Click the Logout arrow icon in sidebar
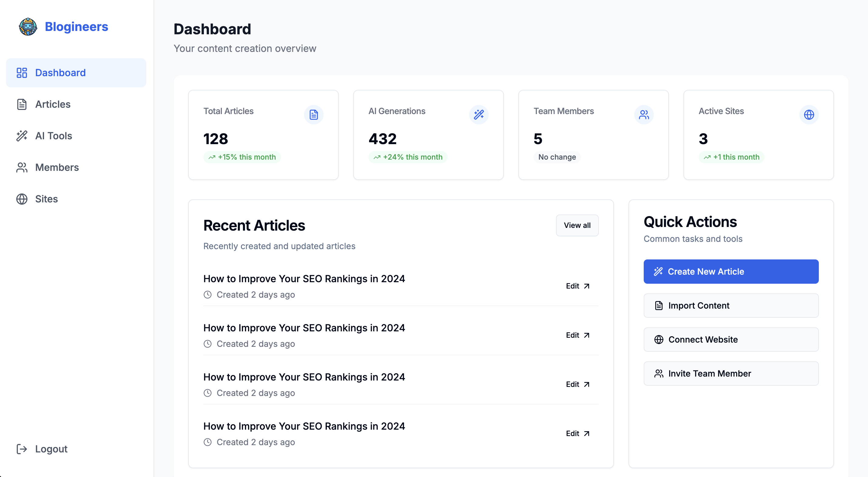 point(22,449)
